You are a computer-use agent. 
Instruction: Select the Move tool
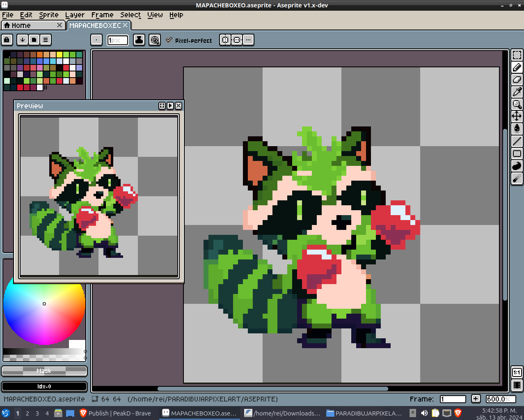coord(517,117)
